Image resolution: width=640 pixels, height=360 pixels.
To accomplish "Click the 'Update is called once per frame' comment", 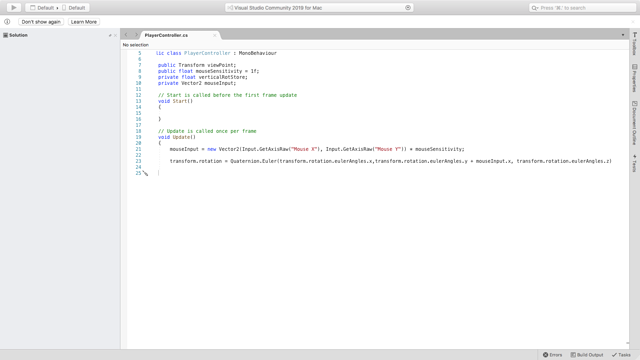I will click(x=207, y=131).
